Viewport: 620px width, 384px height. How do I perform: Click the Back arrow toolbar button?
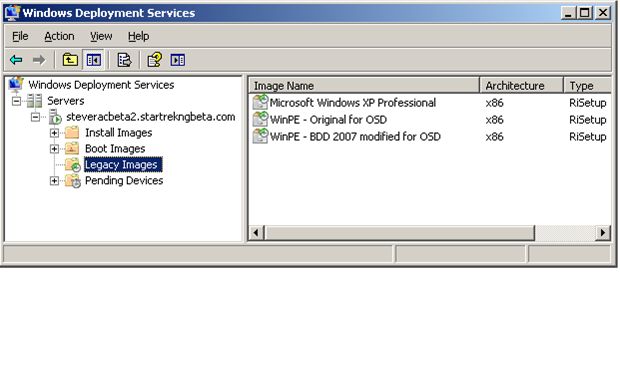tap(16, 60)
